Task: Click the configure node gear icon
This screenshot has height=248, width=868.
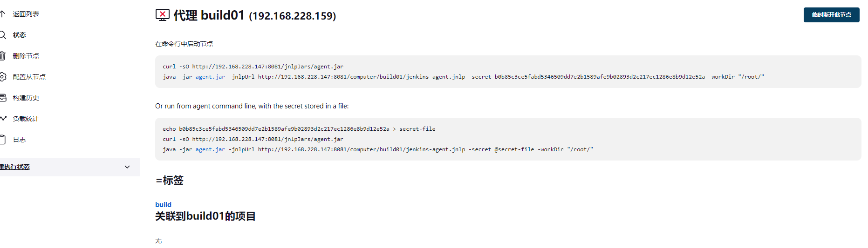Action: pos(2,77)
